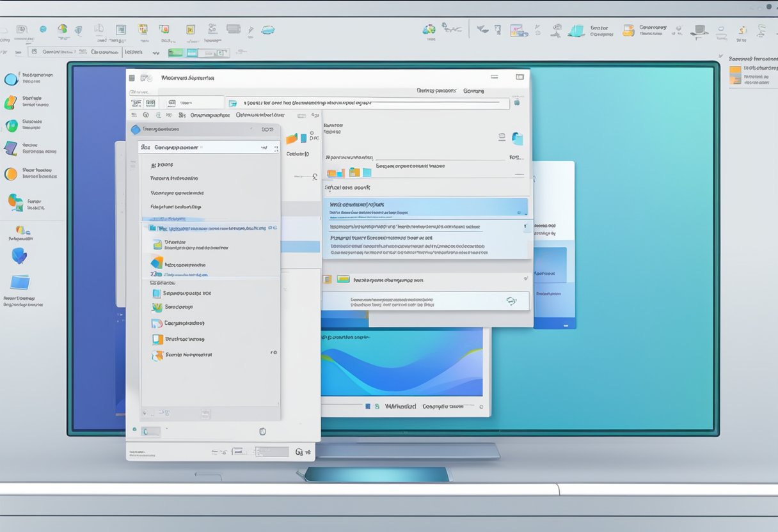Select the colorful pie-chart icon on the toolbar
Image resolution: width=778 pixels, height=532 pixels.
(x=62, y=29)
